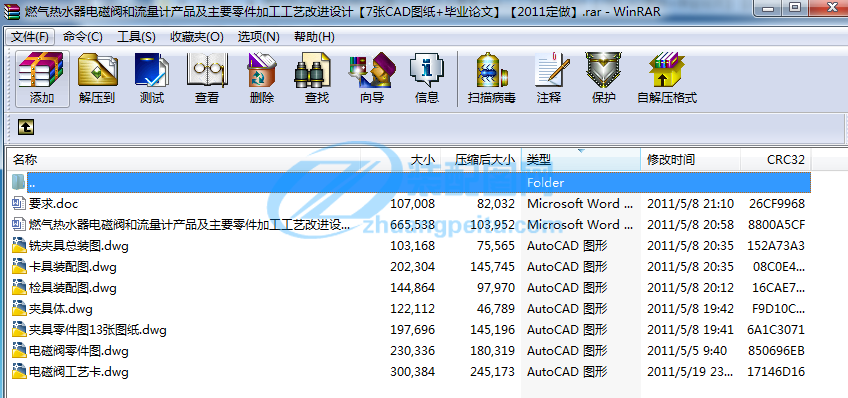Click the 'Folder' type cell in '..' row
The width and height of the screenshot is (848, 398).
tap(546, 183)
